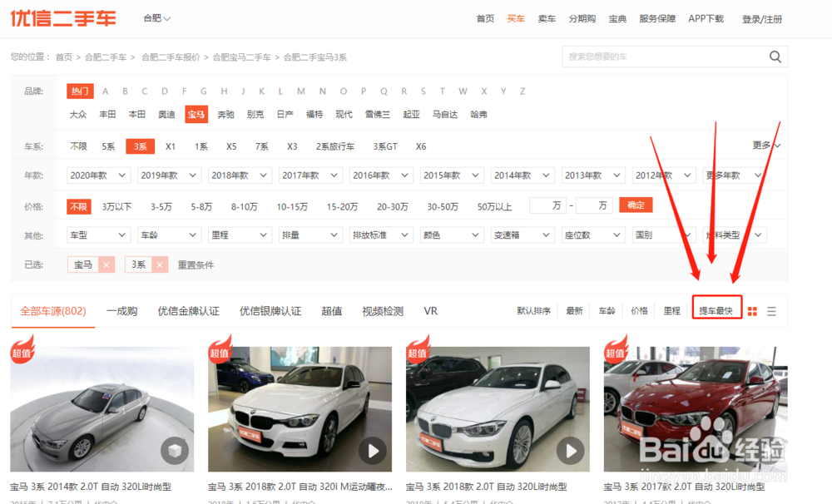The image size is (832, 504).
Task: Switch to list view icon
Action: click(771, 311)
